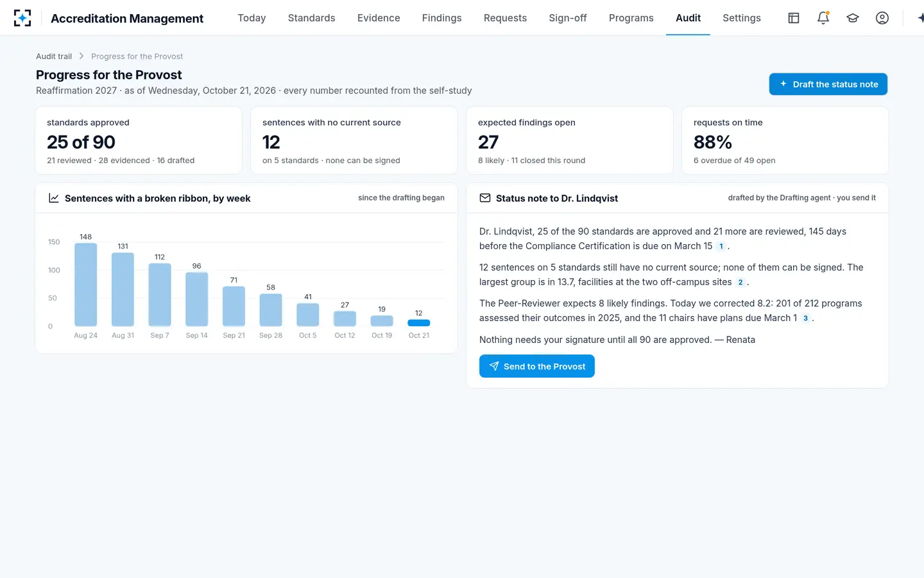Open citation 2 after off-campus sites
Screen dimensions: 924x578
[x=740, y=283]
